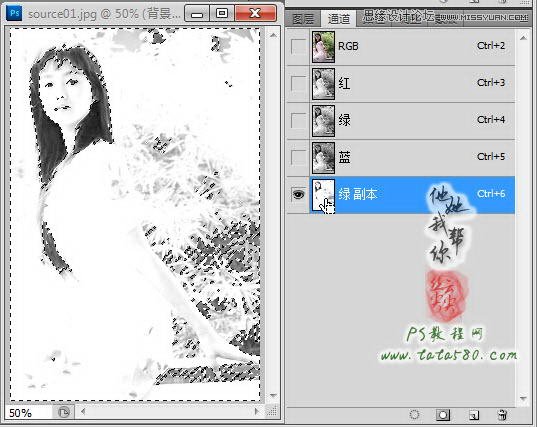Show the 绿 (Green) channel
This screenshot has width=537, height=427.
click(x=298, y=120)
